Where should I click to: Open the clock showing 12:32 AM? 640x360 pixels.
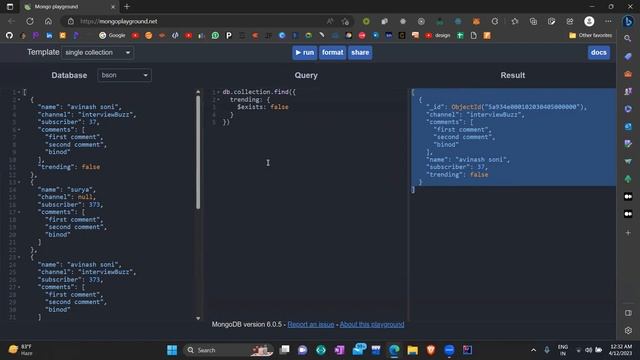tap(620, 350)
